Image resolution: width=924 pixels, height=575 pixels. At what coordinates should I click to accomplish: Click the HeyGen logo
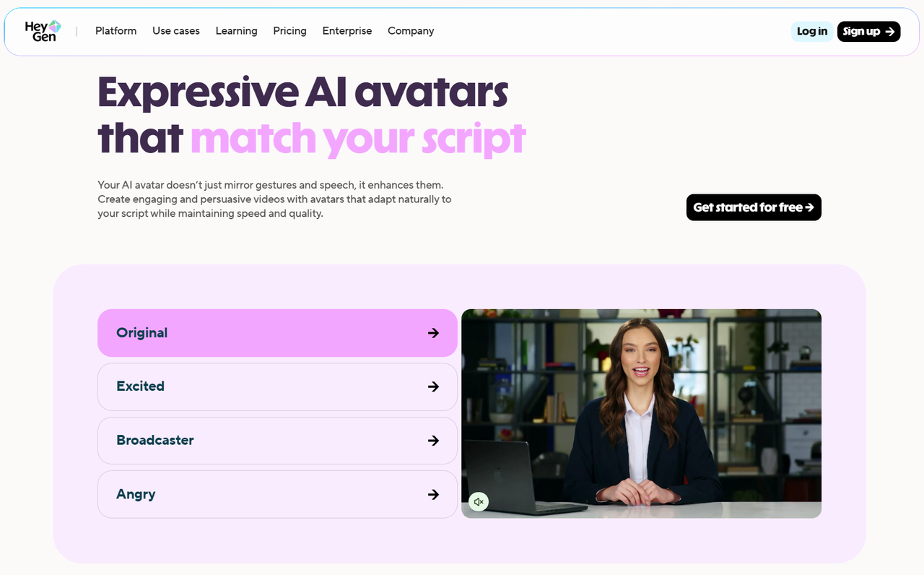[43, 31]
